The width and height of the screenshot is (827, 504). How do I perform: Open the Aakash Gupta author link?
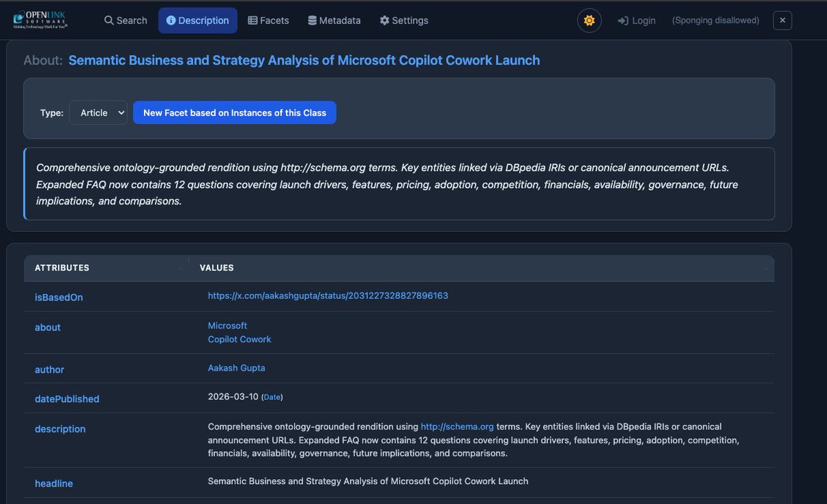click(236, 368)
